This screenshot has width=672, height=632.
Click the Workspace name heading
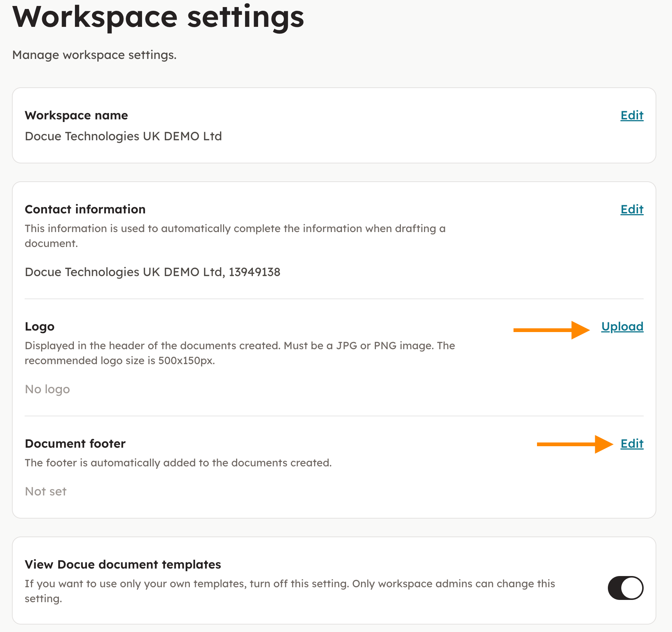point(76,116)
